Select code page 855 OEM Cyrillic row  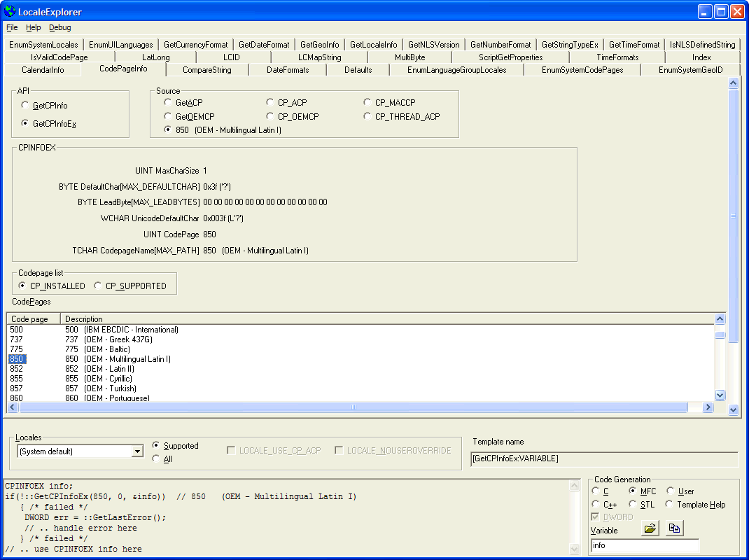coord(360,379)
